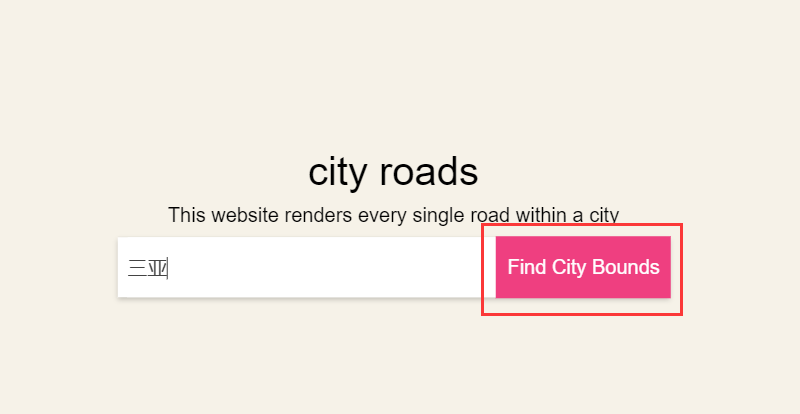Viewport: 800px width, 414px height.
Task: Click the character 三 in the input
Action: [x=137, y=267]
